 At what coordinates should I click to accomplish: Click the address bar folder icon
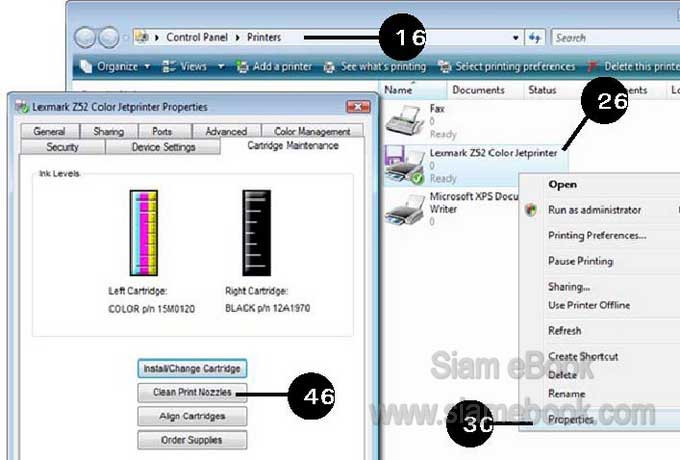pyautogui.click(x=141, y=37)
